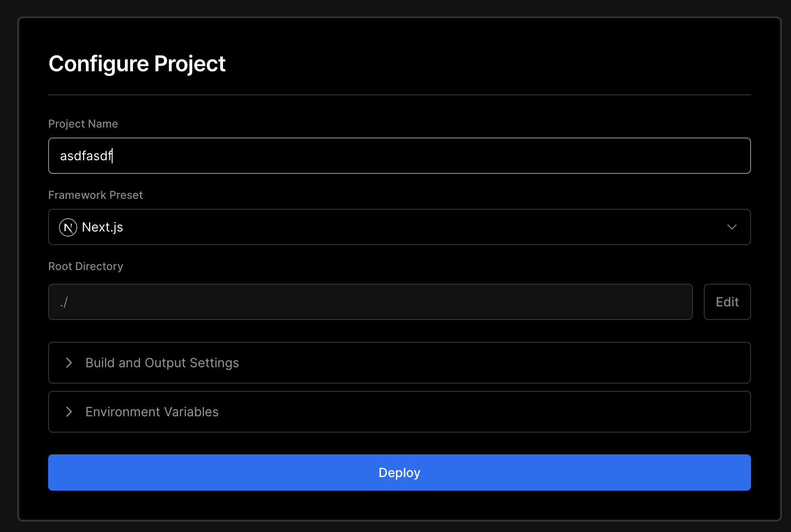Click the disclosure arrow beside Build and Output Settings
This screenshot has width=791, height=532.
click(x=69, y=363)
